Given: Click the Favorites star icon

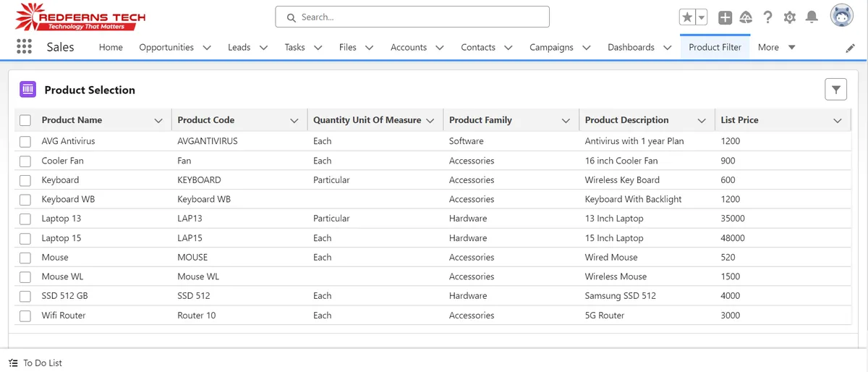Looking at the screenshot, I should pyautogui.click(x=687, y=17).
